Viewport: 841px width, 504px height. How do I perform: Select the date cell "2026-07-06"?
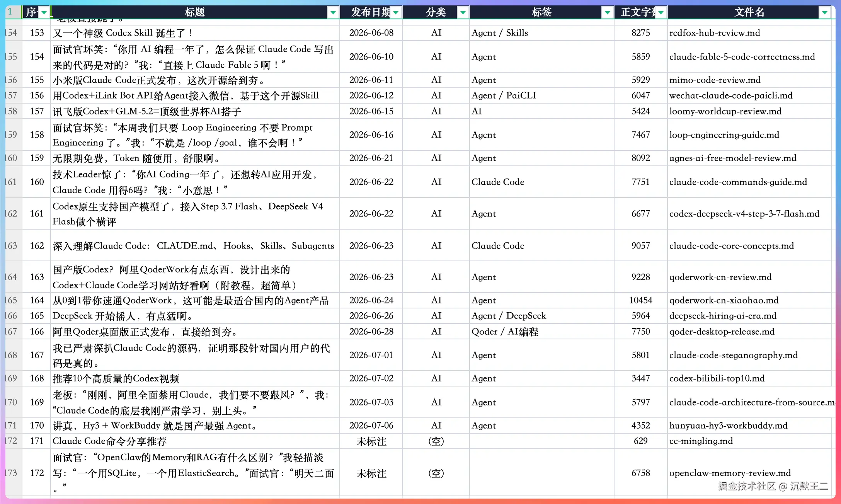371,426
